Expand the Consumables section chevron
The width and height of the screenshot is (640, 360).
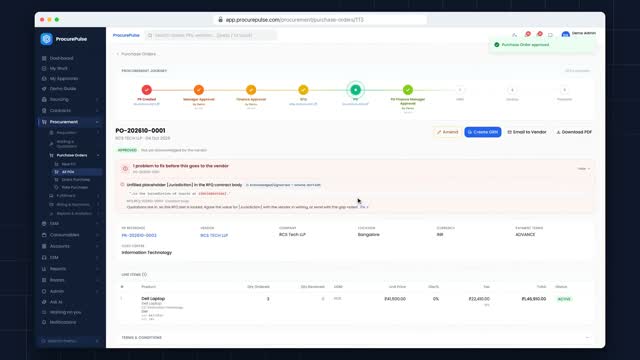coord(97,235)
